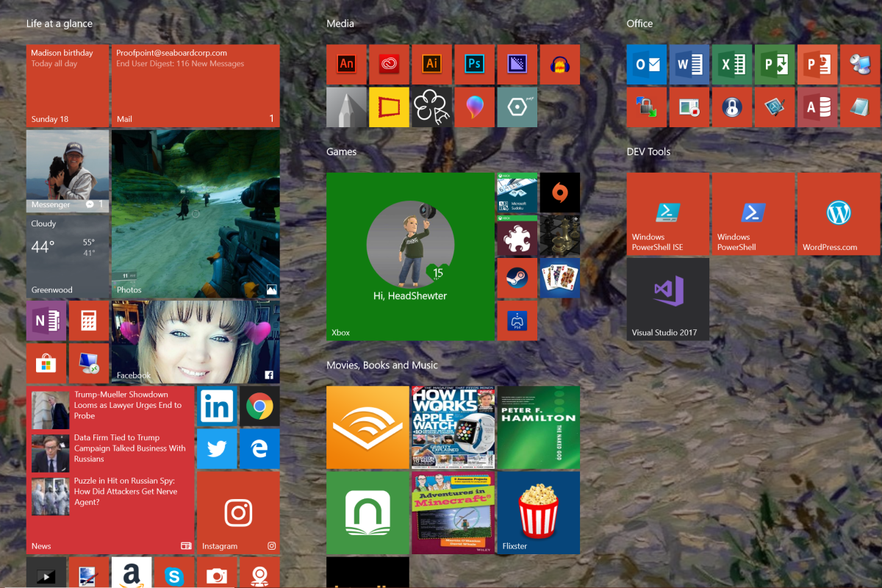Open Calculator tile
The image size is (882, 588).
point(89,320)
